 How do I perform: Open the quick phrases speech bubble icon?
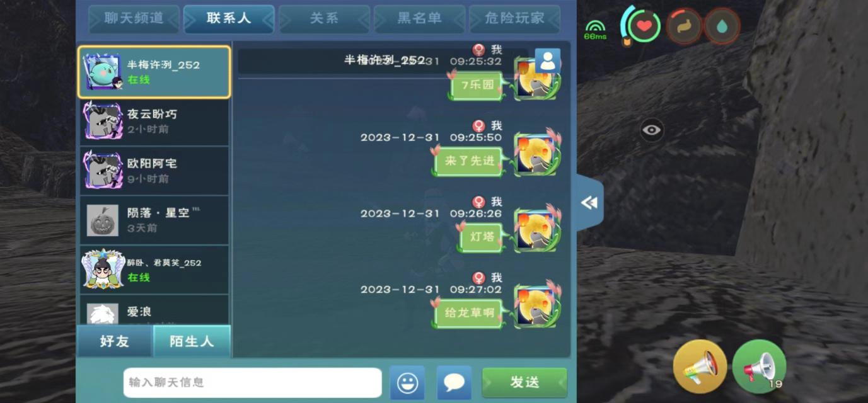454,383
